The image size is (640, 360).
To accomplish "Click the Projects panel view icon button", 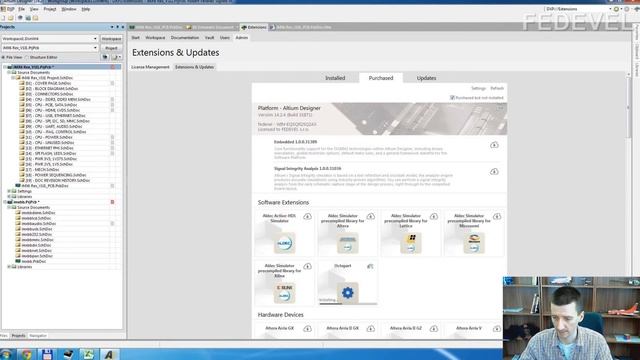I will pyautogui.click(x=105, y=57).
